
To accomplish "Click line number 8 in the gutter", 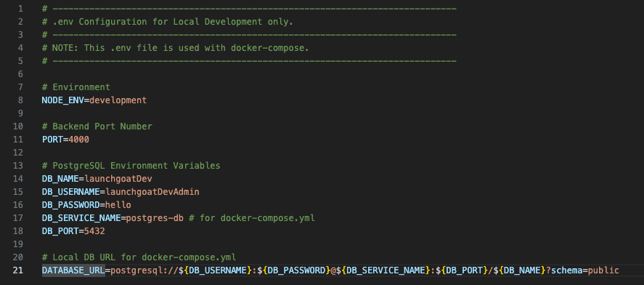I will [x=20, y=100].
